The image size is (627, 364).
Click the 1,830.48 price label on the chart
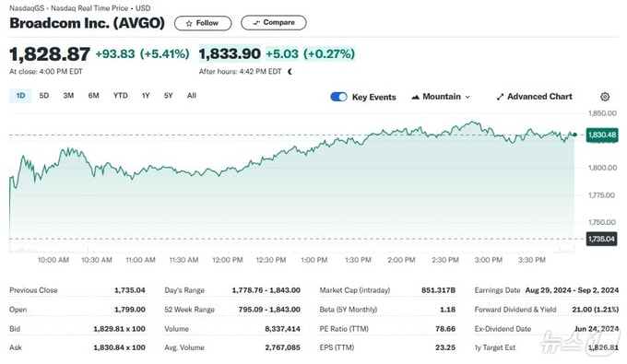coord(602,135)
